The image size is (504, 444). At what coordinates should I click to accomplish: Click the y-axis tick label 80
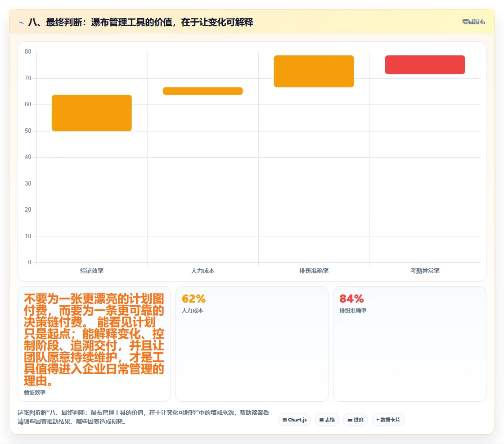(x=28, y=51)
